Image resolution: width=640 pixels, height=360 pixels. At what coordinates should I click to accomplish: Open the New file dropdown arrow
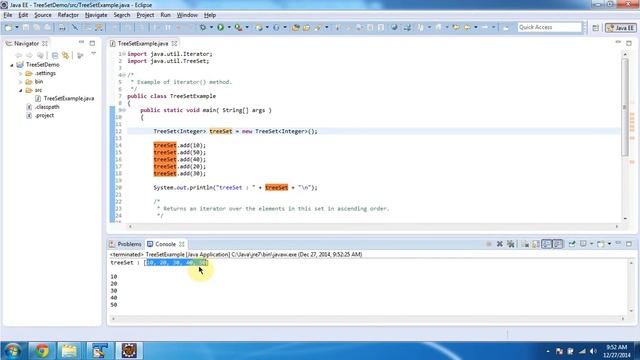pos(17,27)
